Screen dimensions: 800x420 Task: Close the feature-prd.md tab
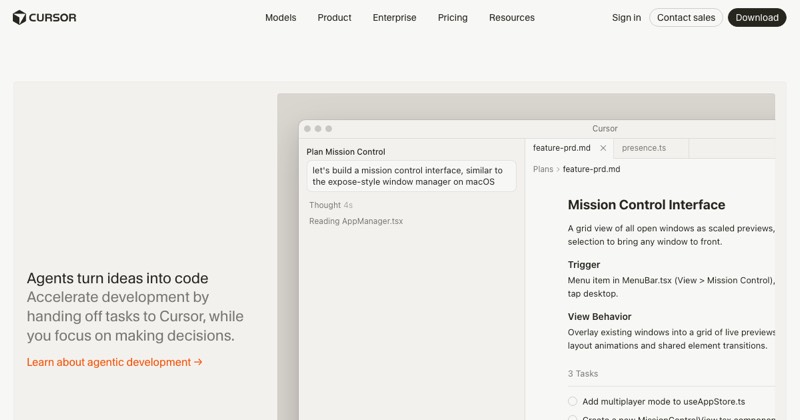pyautogui.click(x=603, y=148)
